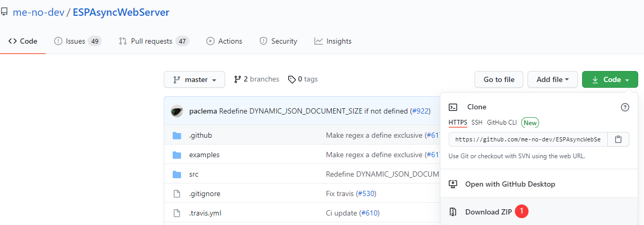Screen dimensions: 644x225
Task: Open the Security tab
Action: click(278, 41)
